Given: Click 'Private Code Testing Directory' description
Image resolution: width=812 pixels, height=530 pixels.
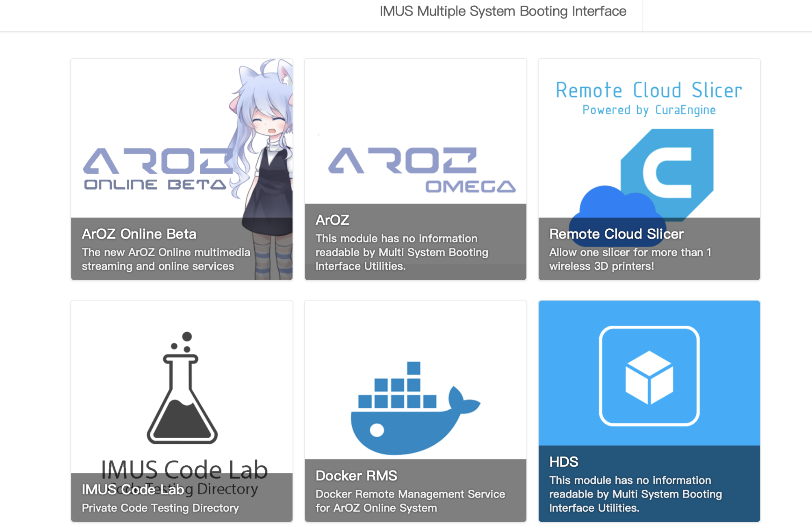Looking at the screenshot, I should pos(160,508).
